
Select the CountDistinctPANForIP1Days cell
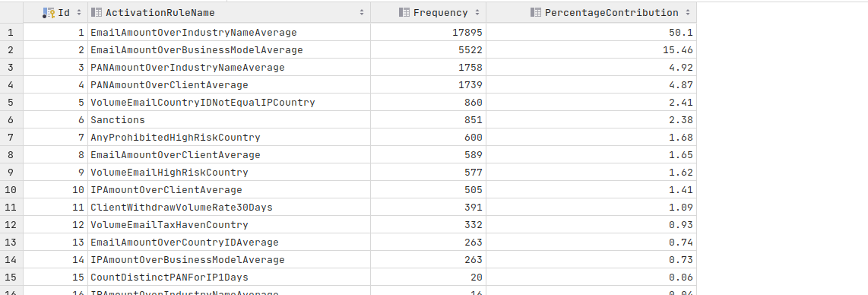230,278
